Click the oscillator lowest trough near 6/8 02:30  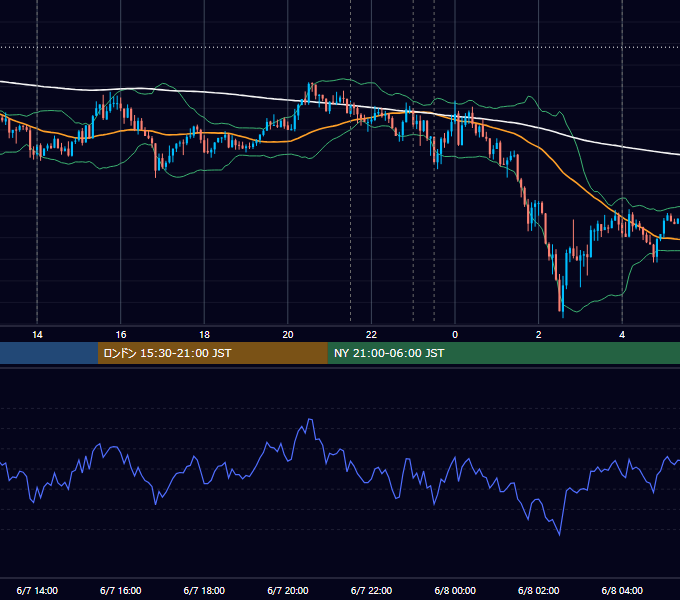coord(559,535)
